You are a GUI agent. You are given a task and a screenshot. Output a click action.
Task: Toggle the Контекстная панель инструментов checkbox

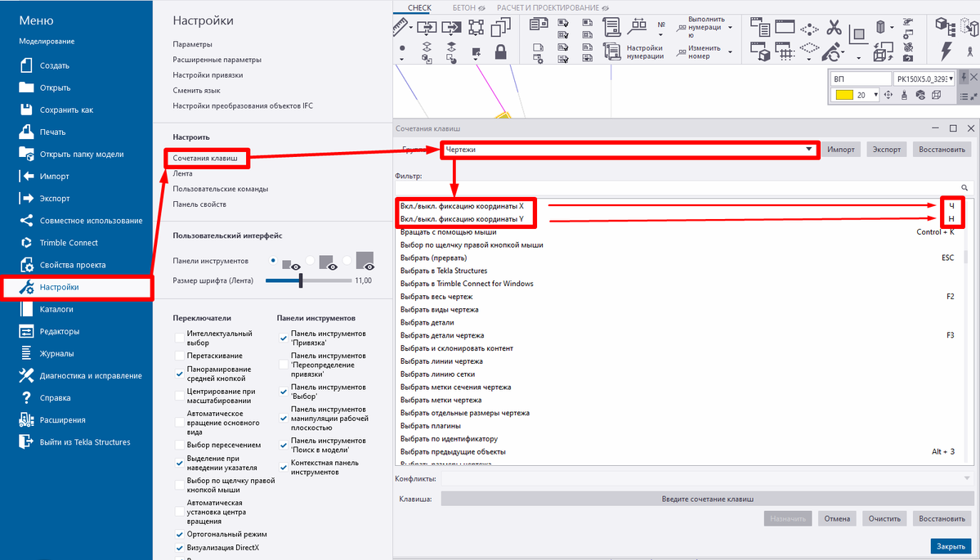pyautogui.click(x=283, y=468)
